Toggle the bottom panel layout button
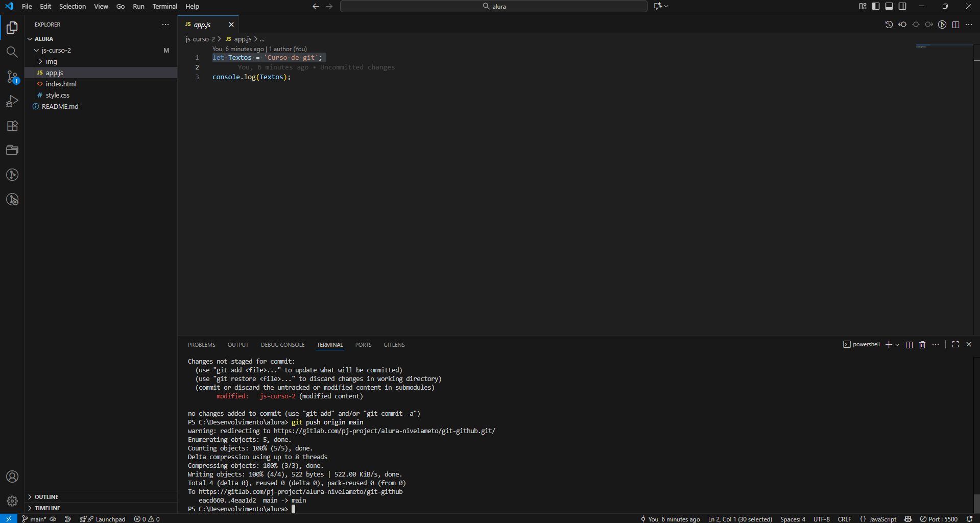 pos(889,6)
